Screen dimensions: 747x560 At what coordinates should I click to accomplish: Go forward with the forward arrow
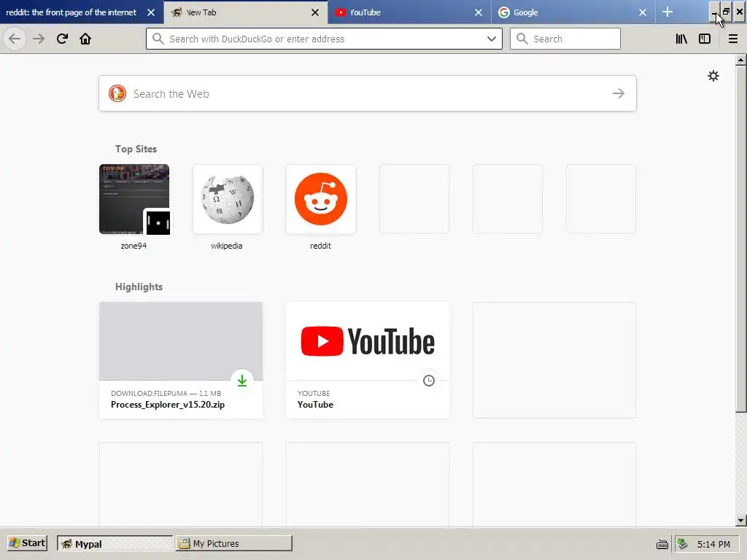pyautogui.click(x=39, y=39)
